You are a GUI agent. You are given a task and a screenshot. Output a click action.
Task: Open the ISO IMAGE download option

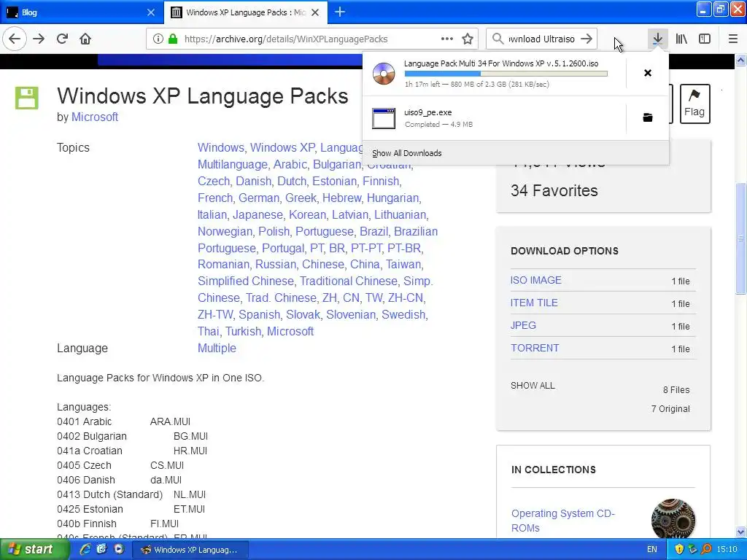536,280
